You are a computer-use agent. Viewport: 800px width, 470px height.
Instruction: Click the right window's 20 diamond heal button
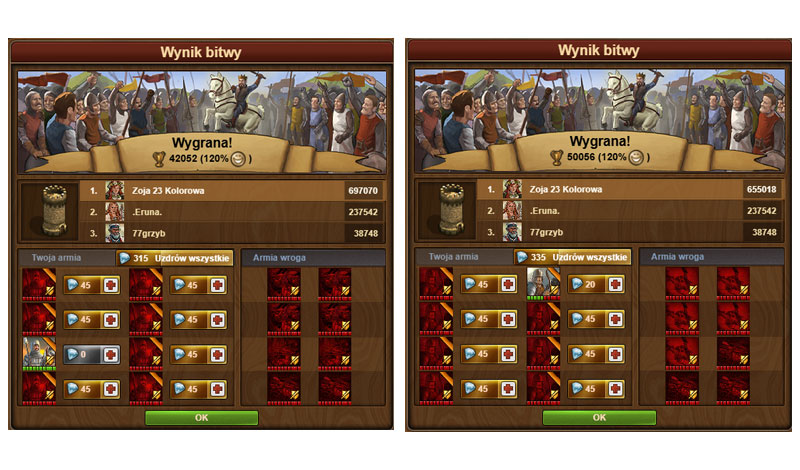click(x=596, y=284)
